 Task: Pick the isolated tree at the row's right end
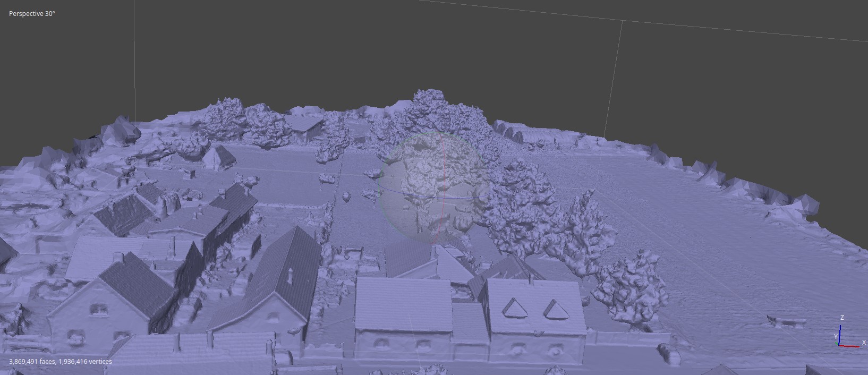631,286
